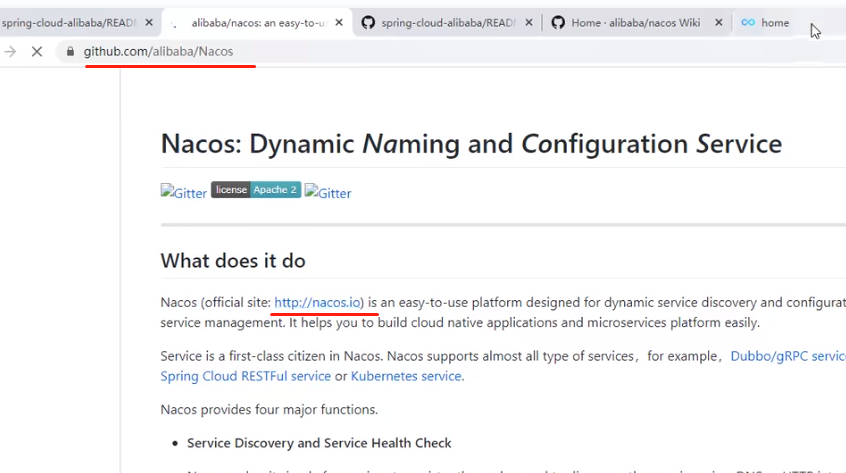
Task: Open the first Gitter badge link
Action: (x=183, y=193)
